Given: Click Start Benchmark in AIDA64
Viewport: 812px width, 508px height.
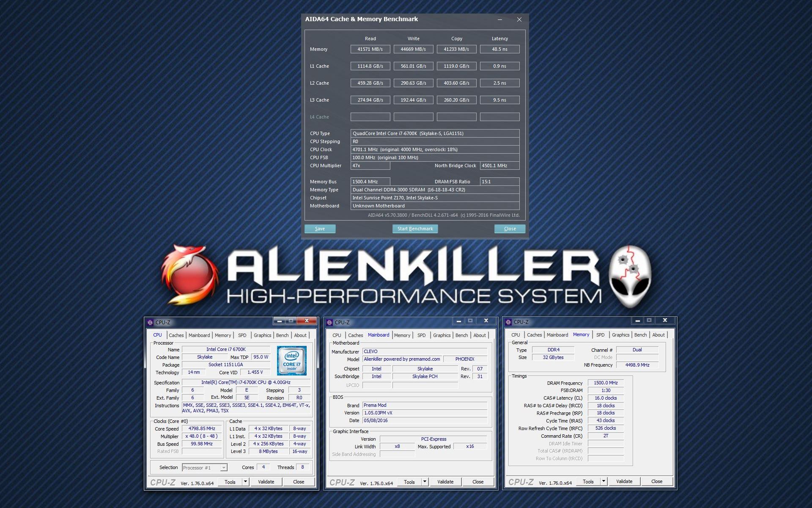Looking at the screenshot, I should coord(415,229).
